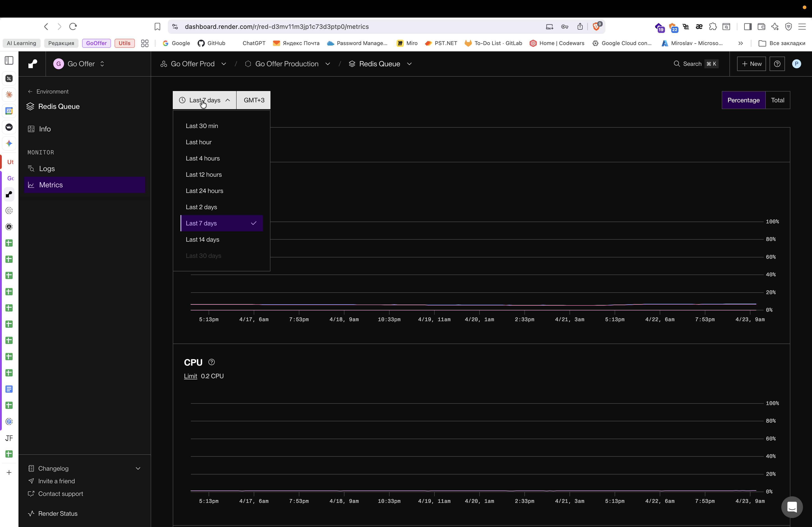Select Last 14 days option
The height and width of the screenshot is (527, 812).
(x=202, y=240)
